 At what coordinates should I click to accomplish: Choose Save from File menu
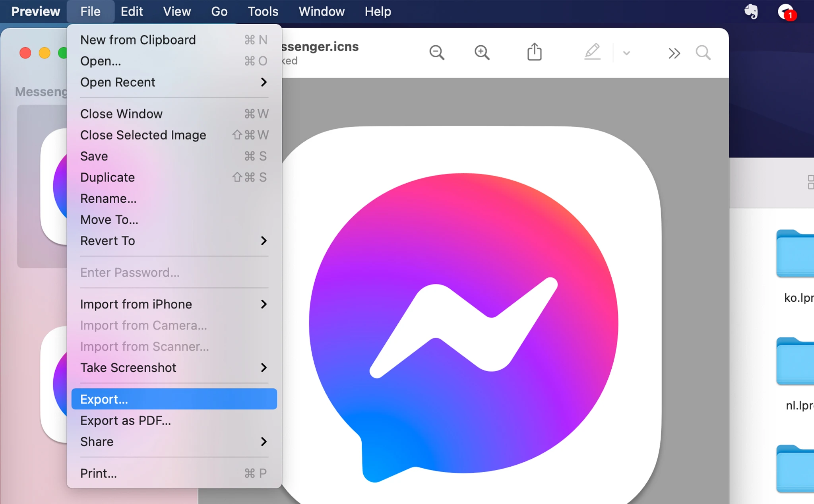[174, 156]
